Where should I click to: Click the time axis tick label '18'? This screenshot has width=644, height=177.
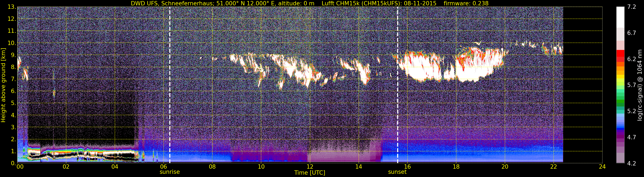coord(456,167)
